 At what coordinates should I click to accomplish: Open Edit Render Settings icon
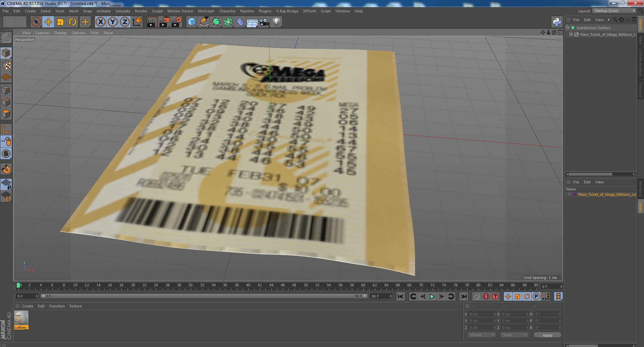[x=177, y=22]
